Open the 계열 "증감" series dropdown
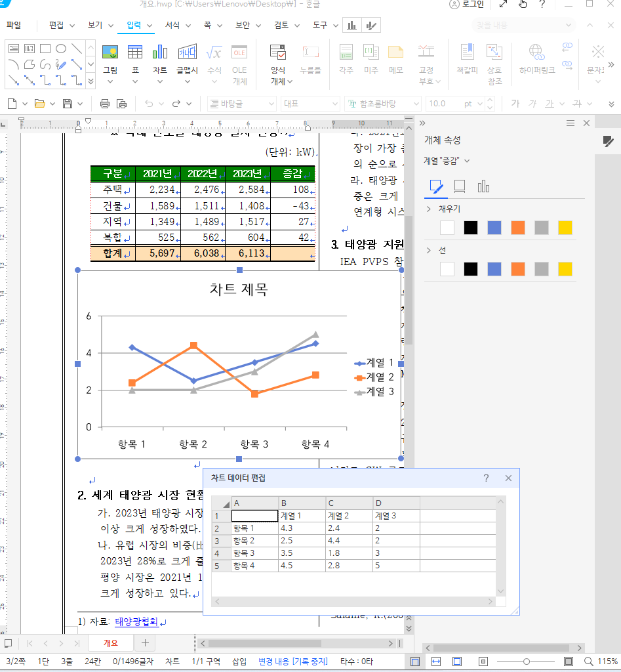621x672 pixels. [x=447, y=161]
